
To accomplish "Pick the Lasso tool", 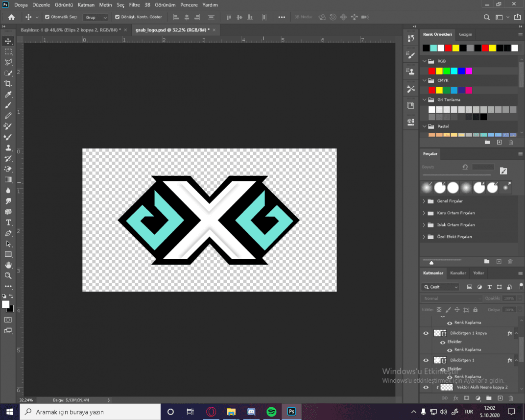I will [x=8, y=62].
